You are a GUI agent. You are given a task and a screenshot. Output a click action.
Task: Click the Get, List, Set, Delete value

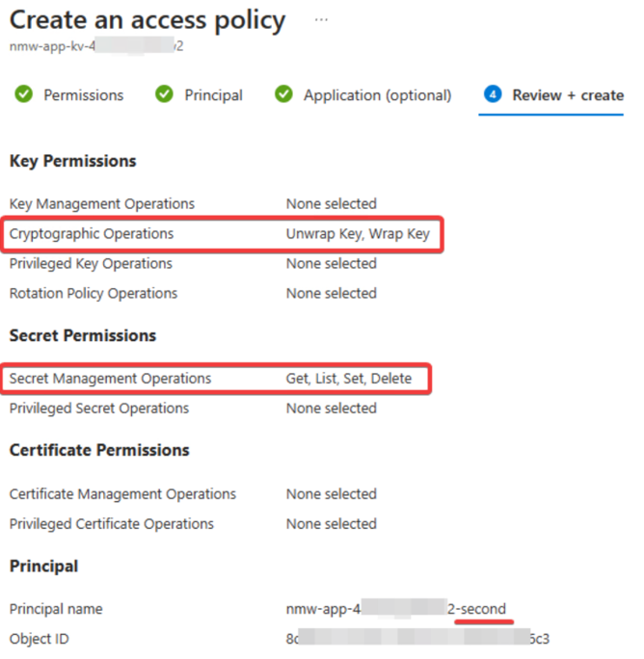click(x=349, y=379)
